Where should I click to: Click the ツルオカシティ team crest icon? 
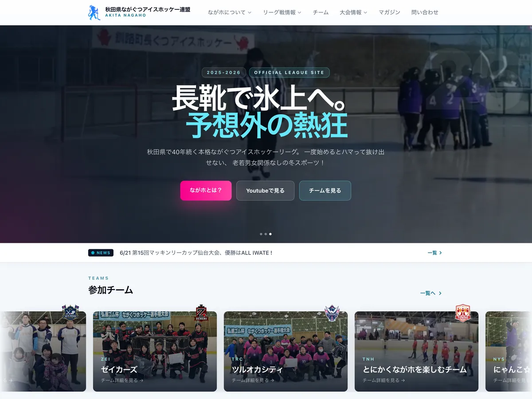pos(332,313)
